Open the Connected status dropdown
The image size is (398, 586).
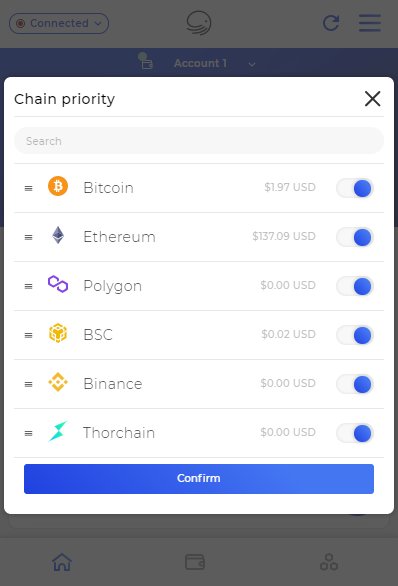[x=59, y=24]
